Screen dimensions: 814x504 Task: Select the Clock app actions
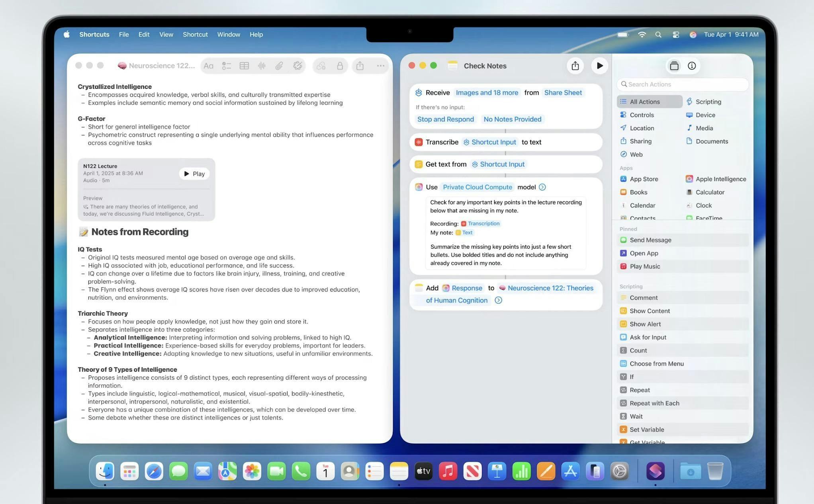pos(699,205)
